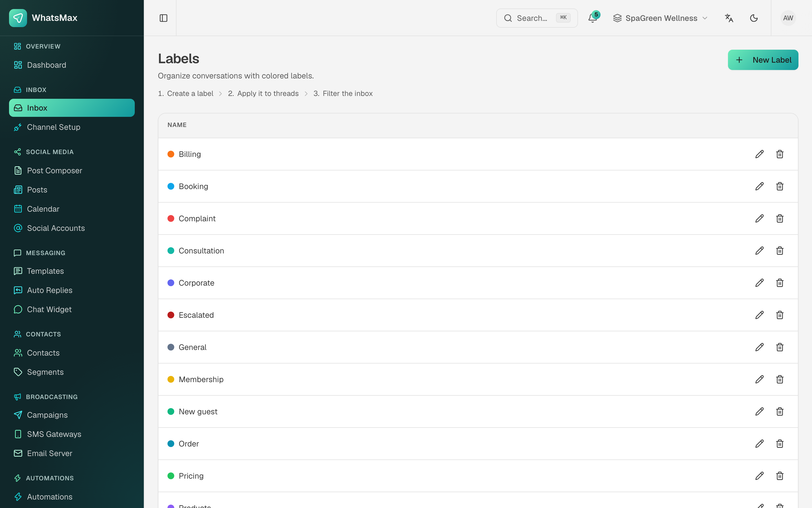Navigate to Posts
The image size is (812, 508).
72,190
